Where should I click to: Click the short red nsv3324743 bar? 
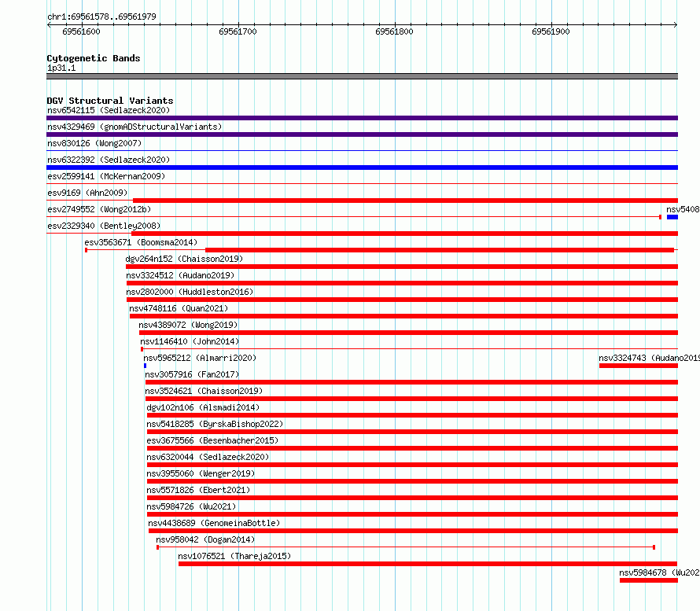639,366
